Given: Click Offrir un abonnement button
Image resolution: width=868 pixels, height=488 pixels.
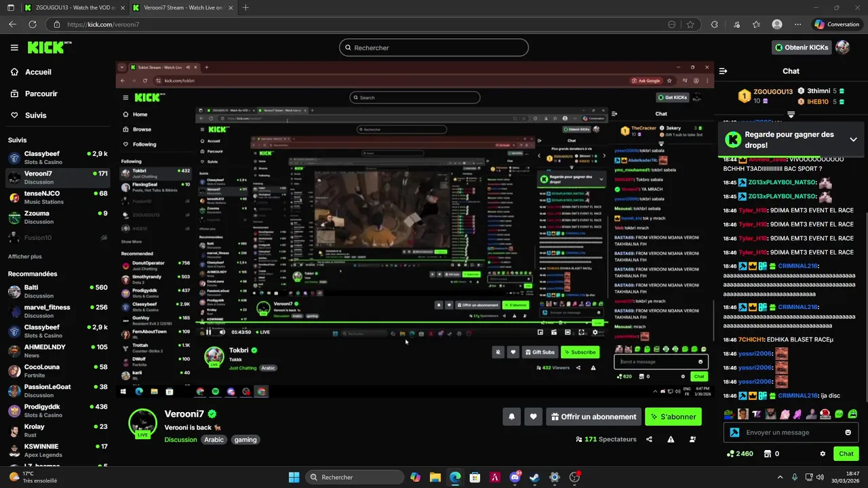Looking at the screenshot, I should [x=593, y=417].
